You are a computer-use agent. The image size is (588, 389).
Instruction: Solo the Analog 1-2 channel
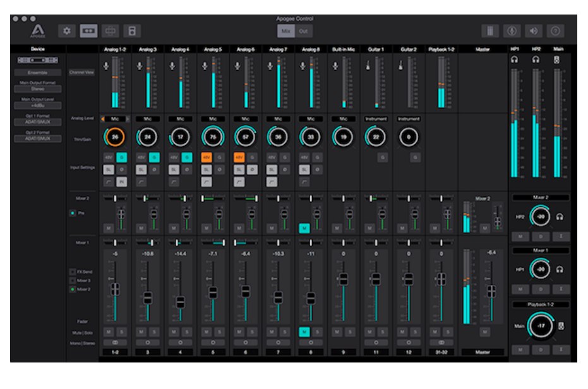121,332
